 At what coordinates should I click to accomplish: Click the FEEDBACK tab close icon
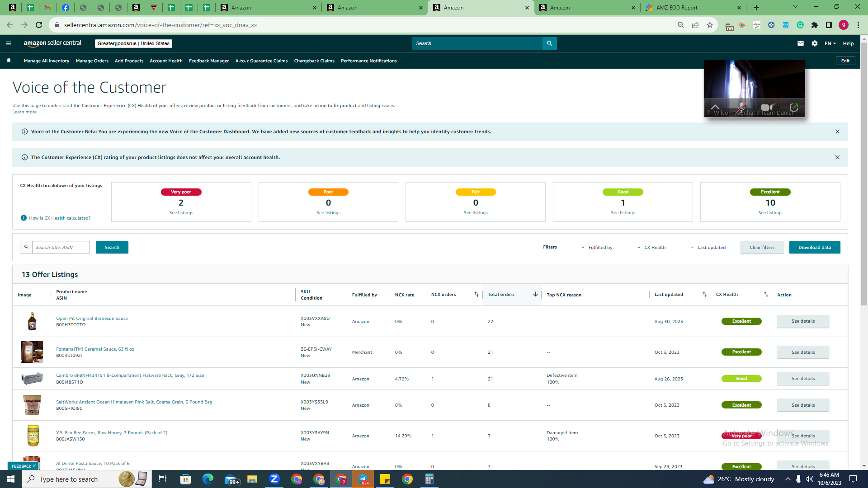34,466
